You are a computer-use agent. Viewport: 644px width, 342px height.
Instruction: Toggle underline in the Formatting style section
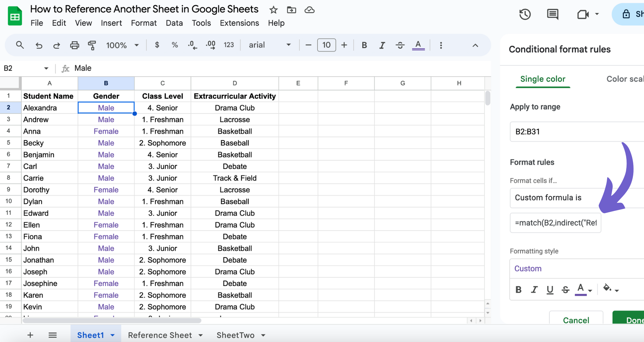coord(550,290)
